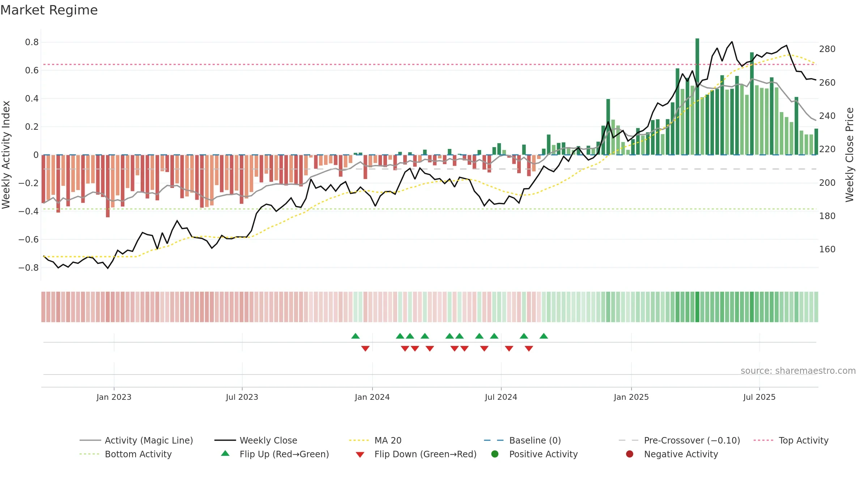This screenshot has width=868, height=488.
Task: Click the Jan 2023 axis label
Action: 114,397
